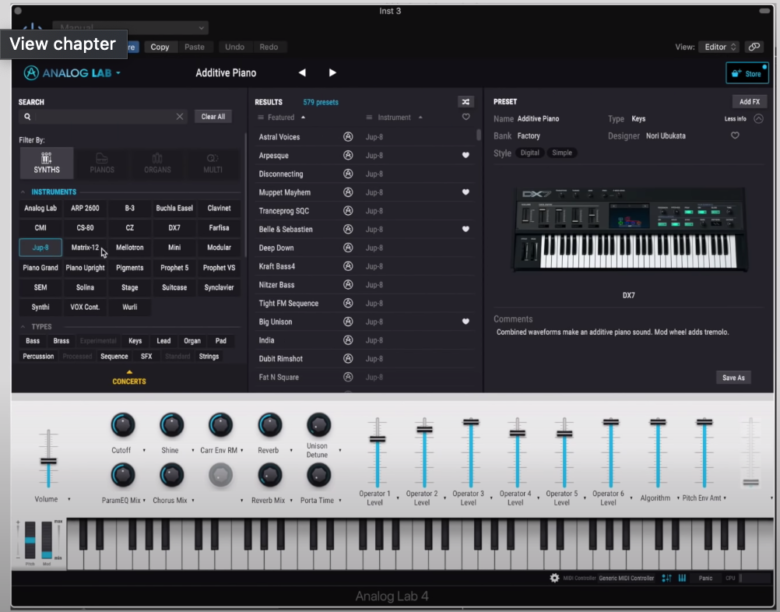
Task: Unlike the Muppet Mayhem preset heart
Action: (x=466, y=192)
